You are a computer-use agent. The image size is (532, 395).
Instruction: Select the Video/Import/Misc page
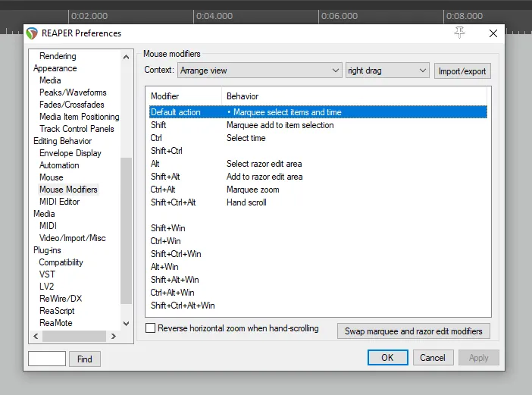click(72, 238)
